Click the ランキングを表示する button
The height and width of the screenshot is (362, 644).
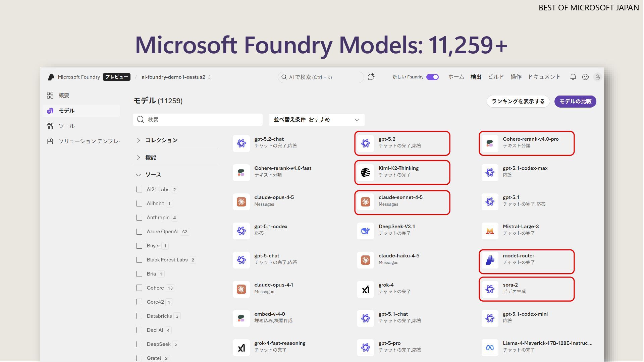(x=518, y=102)
